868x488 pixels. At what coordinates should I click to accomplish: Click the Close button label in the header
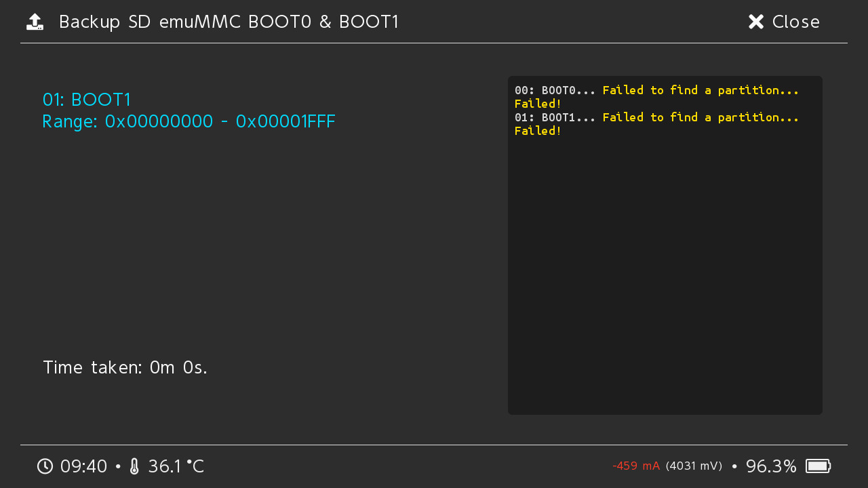click(795, 22)
